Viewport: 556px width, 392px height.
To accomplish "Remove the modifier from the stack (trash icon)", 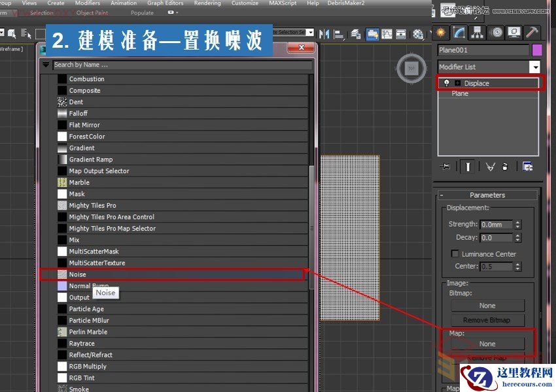I will tap(503, 166).
